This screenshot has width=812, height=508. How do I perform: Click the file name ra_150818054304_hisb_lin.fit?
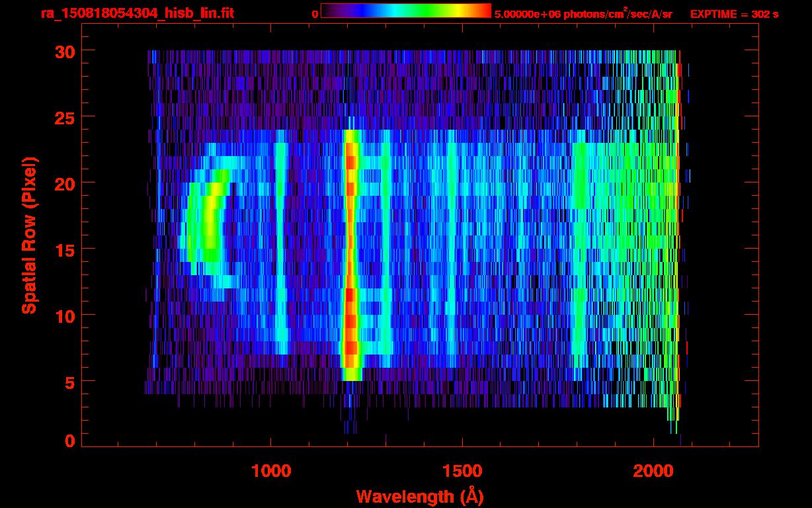(137, 13)
